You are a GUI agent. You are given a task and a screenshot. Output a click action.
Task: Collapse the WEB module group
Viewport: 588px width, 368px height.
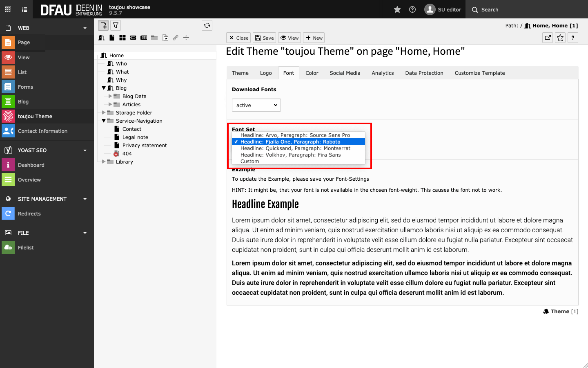tap(85, 28)
